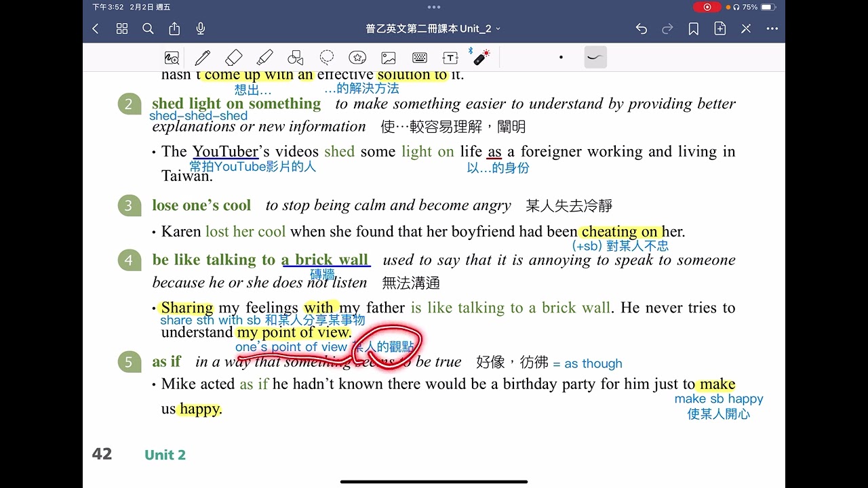The height and width of the screenshot is (488, 868).
Task: Select the Text box tool
Action: coord(450,58)
